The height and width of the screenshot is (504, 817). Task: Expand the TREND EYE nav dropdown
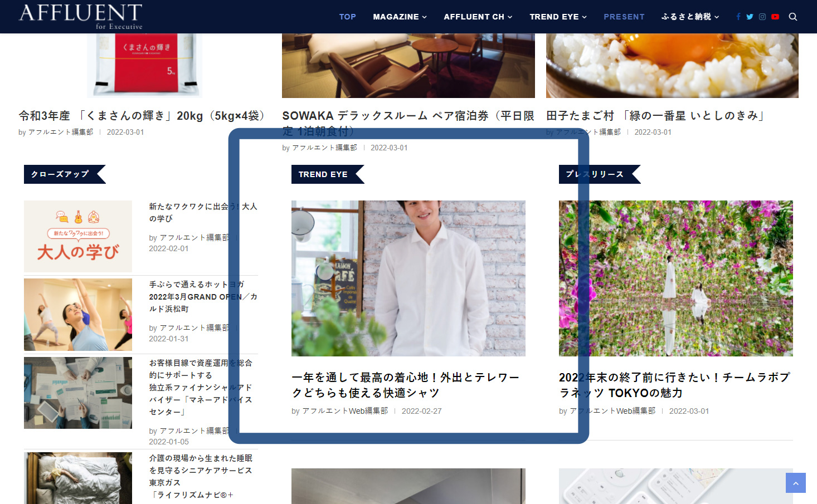tap(558, 17)
